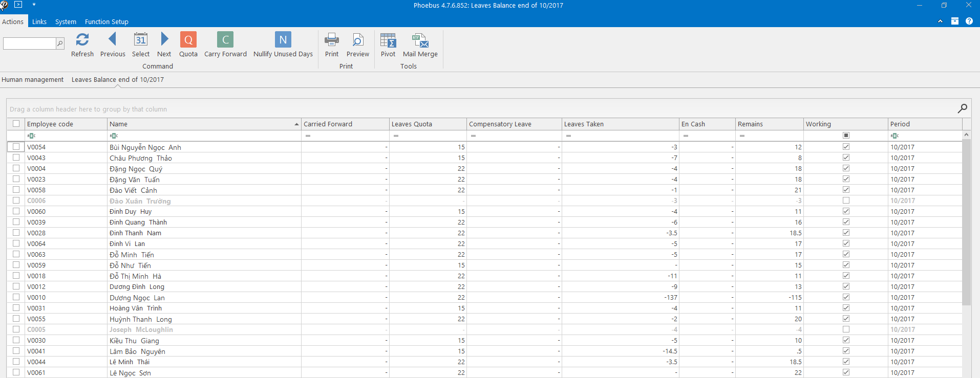Open grid search panel magnifier
The image size is (980, 378).
[x=963, y=108]
